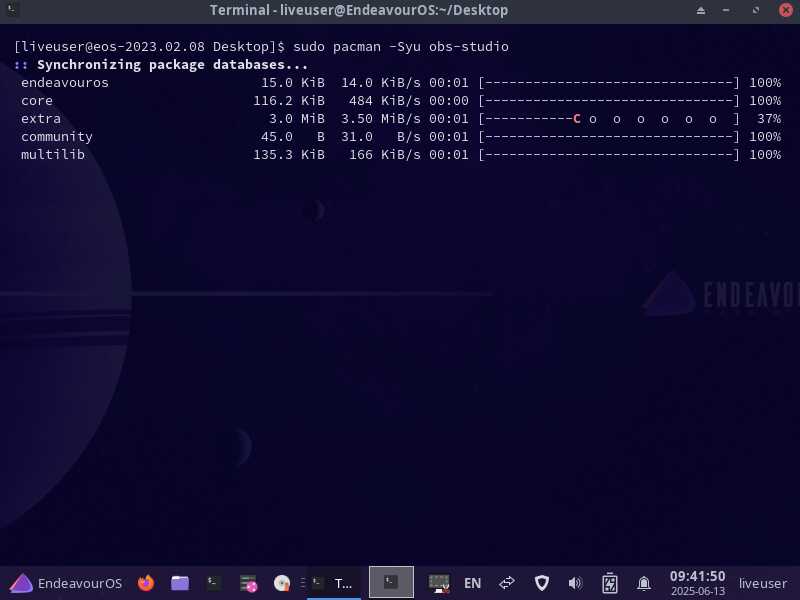Open the display/monitor tray icon
Screen dimensions: 800x600
tap(439, 583)
